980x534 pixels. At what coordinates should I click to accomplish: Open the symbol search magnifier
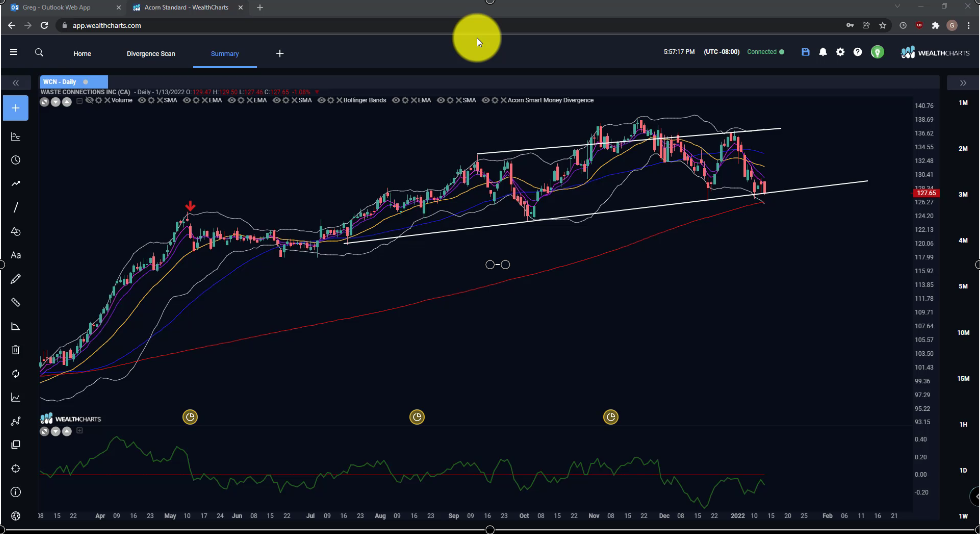pyautogui.click(x=39, y=53)
